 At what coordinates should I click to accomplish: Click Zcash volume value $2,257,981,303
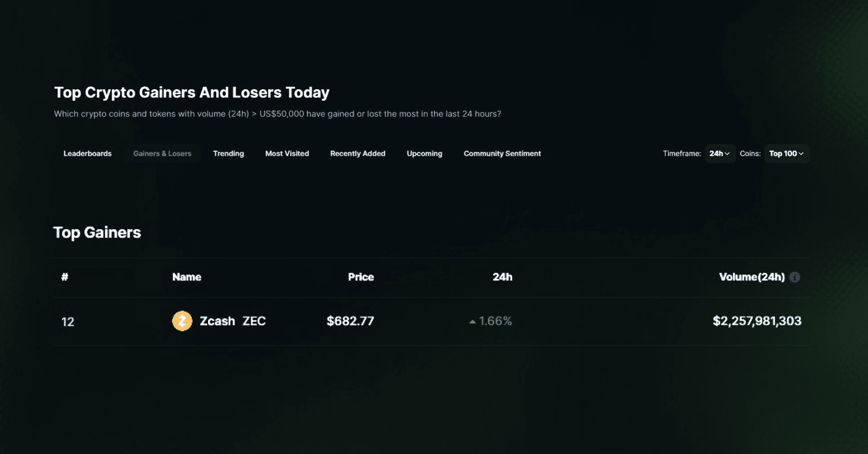(756, 321)
